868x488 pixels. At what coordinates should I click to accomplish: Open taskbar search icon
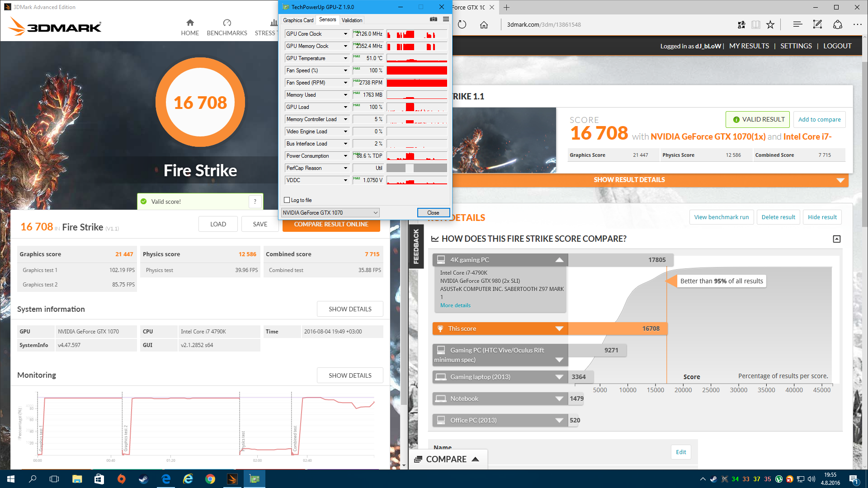[33, 479]
